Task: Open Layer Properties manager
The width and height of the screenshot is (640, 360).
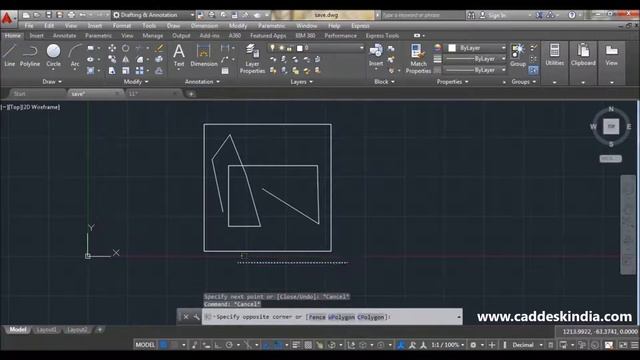Action: click(x=252, y=59)
